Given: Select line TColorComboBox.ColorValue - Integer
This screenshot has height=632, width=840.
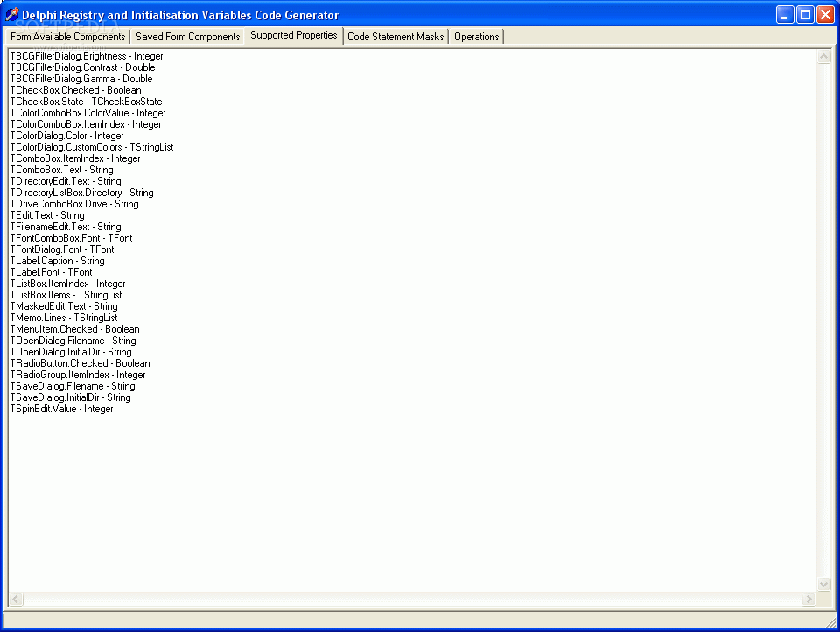Looking at the screenshot, I should pos(87,113).
